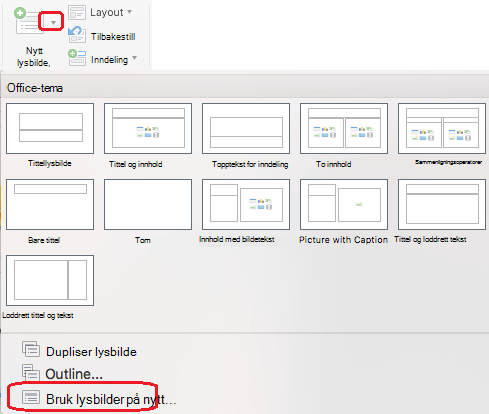Select Picture with Caption layout thumbnail
The height and width of the screenshot is (414, 489).
[x=344, y=204]
